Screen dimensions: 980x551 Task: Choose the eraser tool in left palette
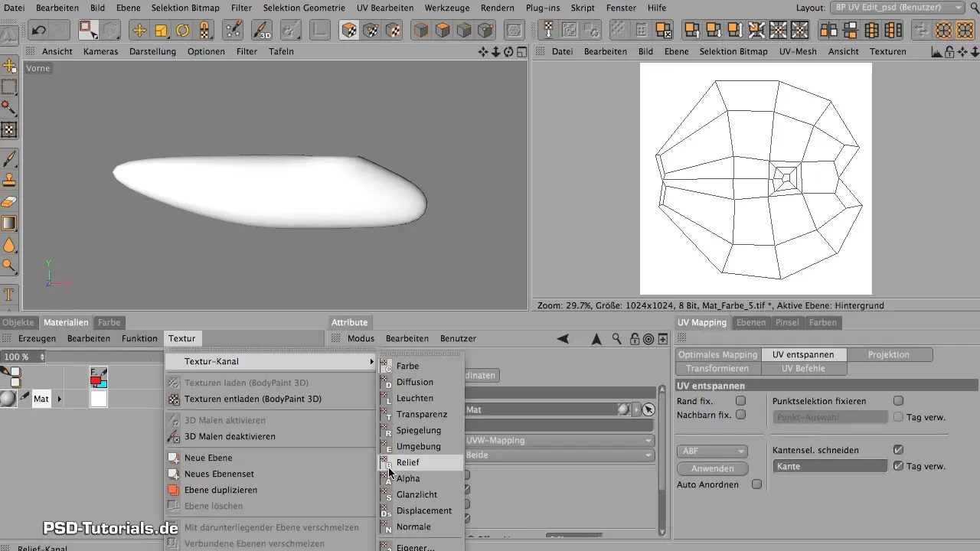click(x=10, y=202)
